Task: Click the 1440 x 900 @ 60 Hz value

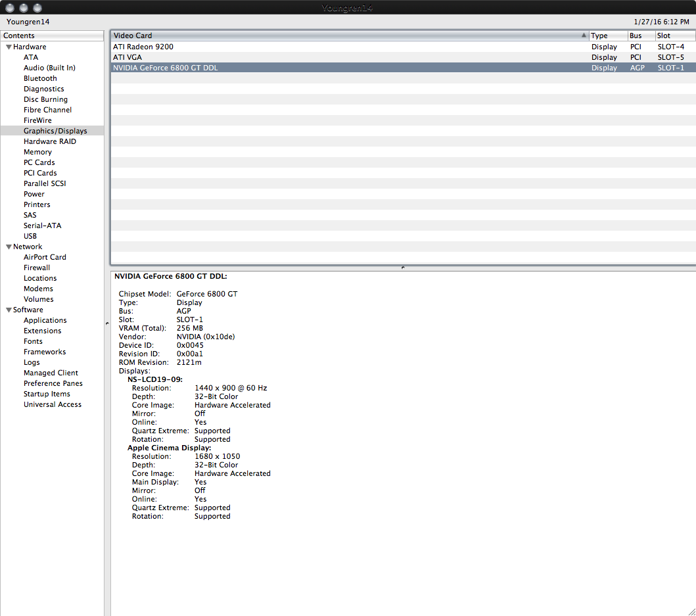Action: pos(231,388)
